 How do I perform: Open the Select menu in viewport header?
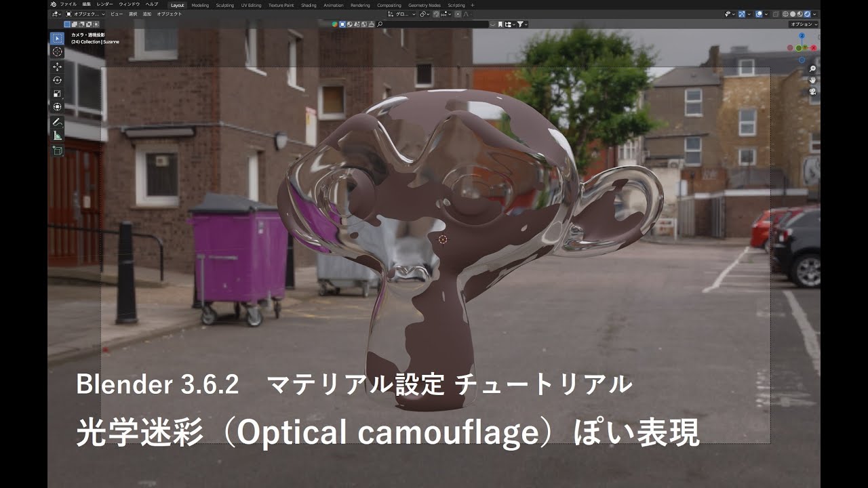pos(133,14)
